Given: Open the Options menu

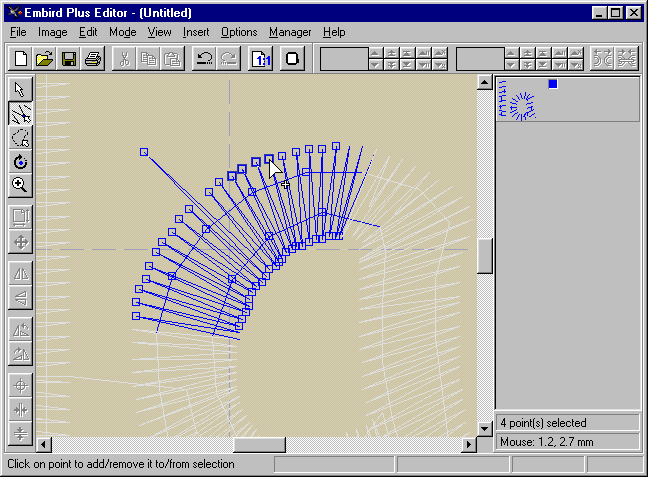Looking at the screenshot, I should [239, 32].
